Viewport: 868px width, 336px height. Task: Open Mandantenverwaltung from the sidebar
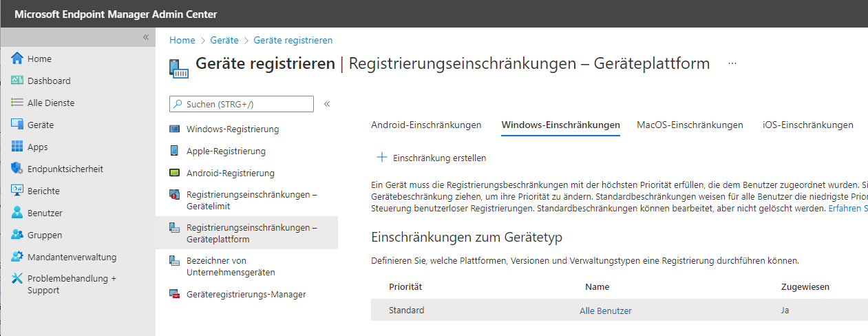click(x=72, y=257)
